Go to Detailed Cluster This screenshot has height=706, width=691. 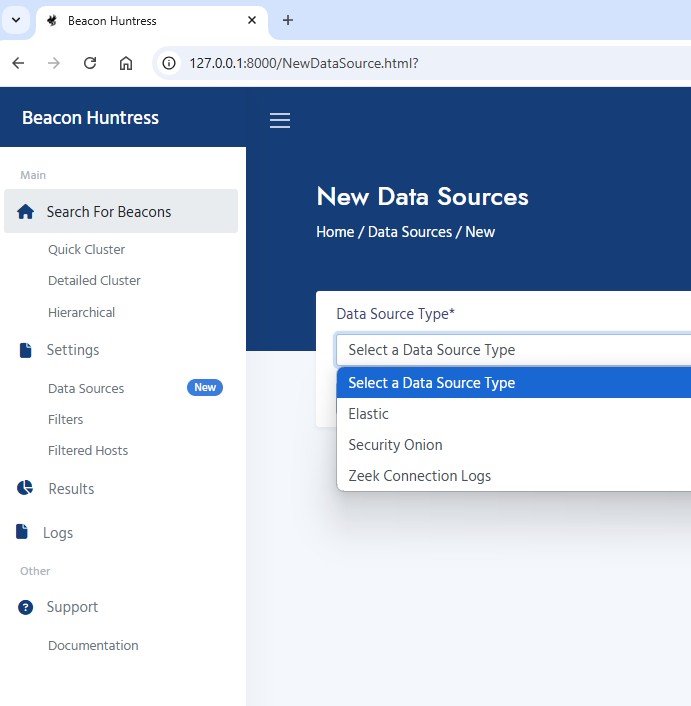(x=94, y=281)
